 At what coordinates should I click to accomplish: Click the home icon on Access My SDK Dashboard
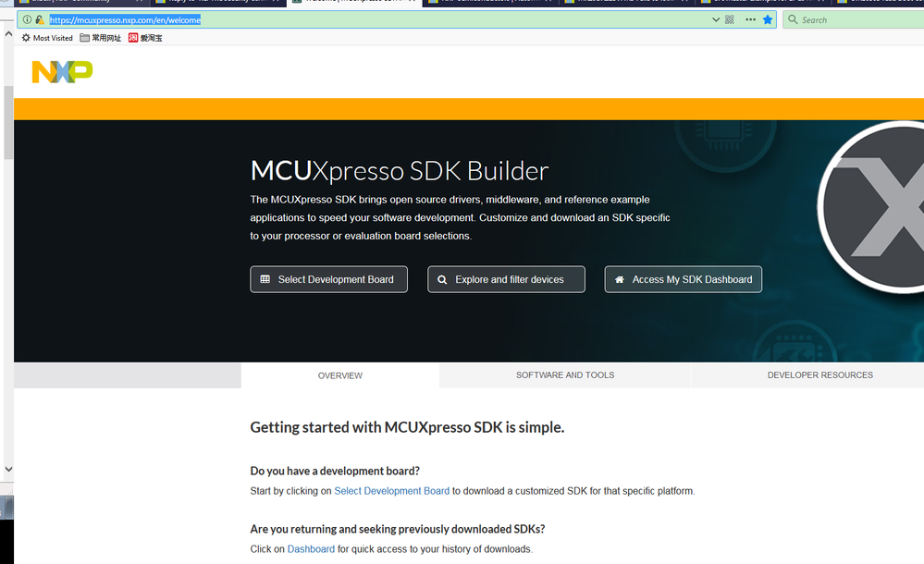coord(620,279)
